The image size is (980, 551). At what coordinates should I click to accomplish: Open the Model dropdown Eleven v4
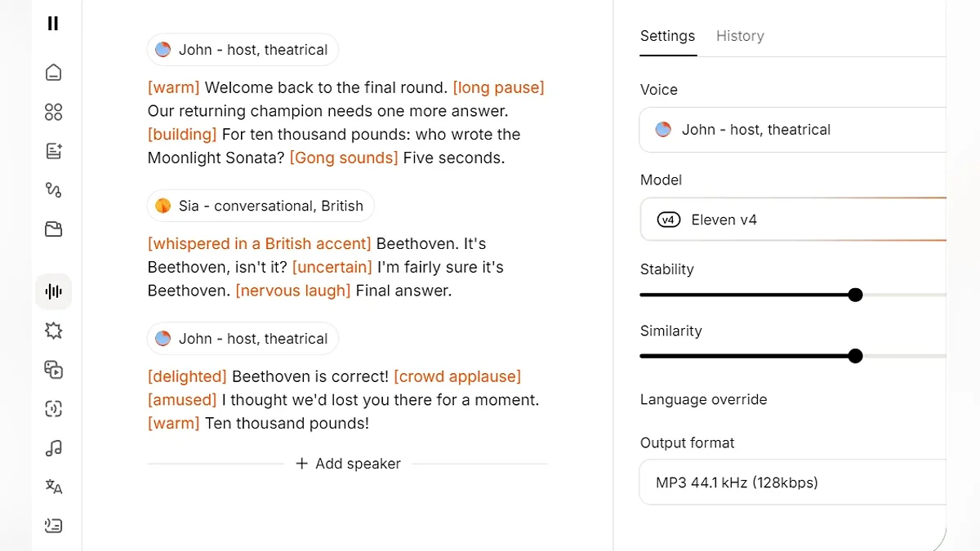click(x=793, y=220)
